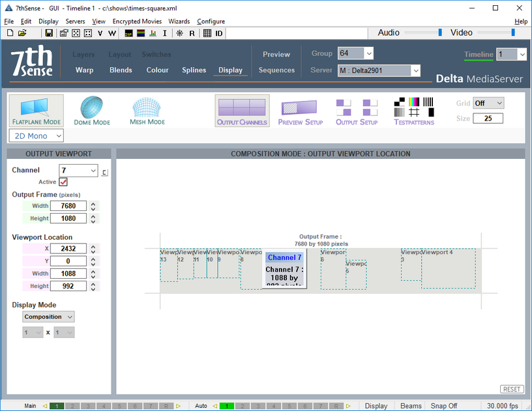
Task: Select Auto timeline button 1
Action: coord(227,406)
